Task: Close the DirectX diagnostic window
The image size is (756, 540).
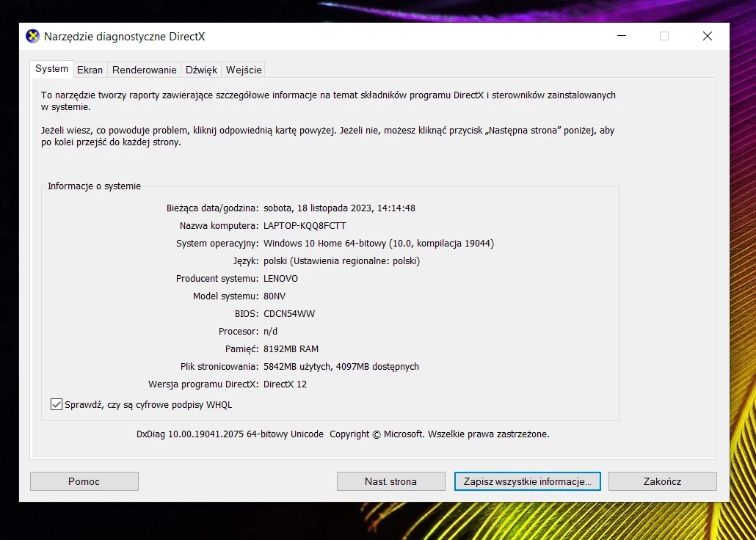Action: coord(708,36)
